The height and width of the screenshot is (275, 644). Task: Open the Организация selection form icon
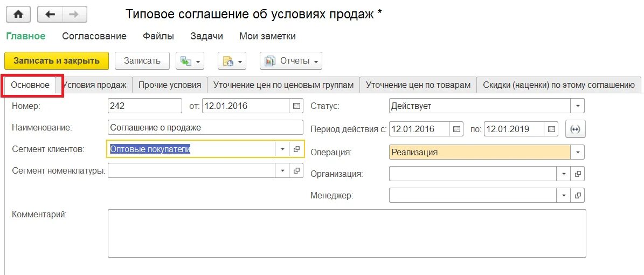pos(578,174)
